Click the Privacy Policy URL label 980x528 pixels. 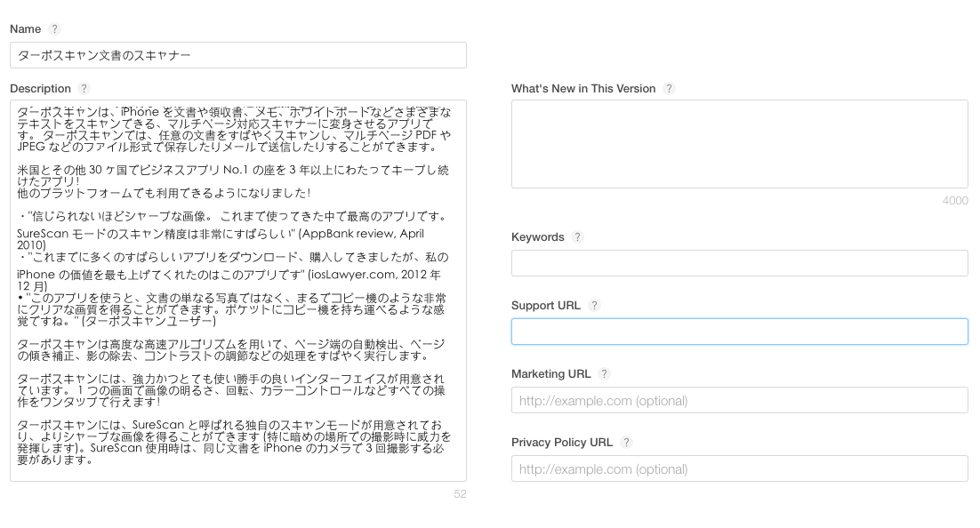tap(562, 443)
